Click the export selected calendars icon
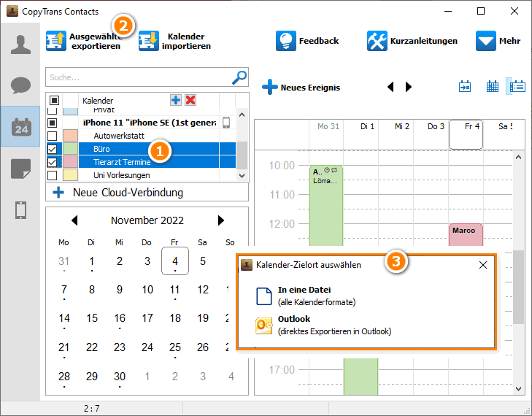Screen dimensions: 532x416 point(56,41)
